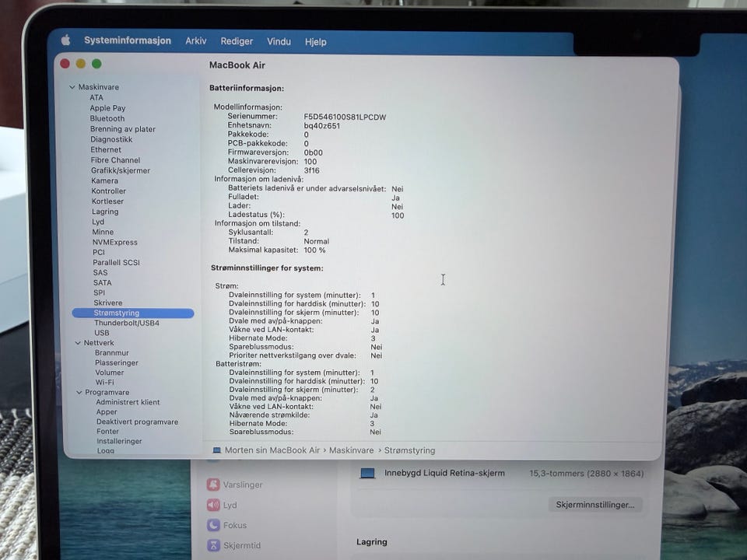The width and height of the screenshot is (747, 560).
Task: Open Skjerminnstillinger in the background window
Action: pyautogui.click(x=595, y=505)
